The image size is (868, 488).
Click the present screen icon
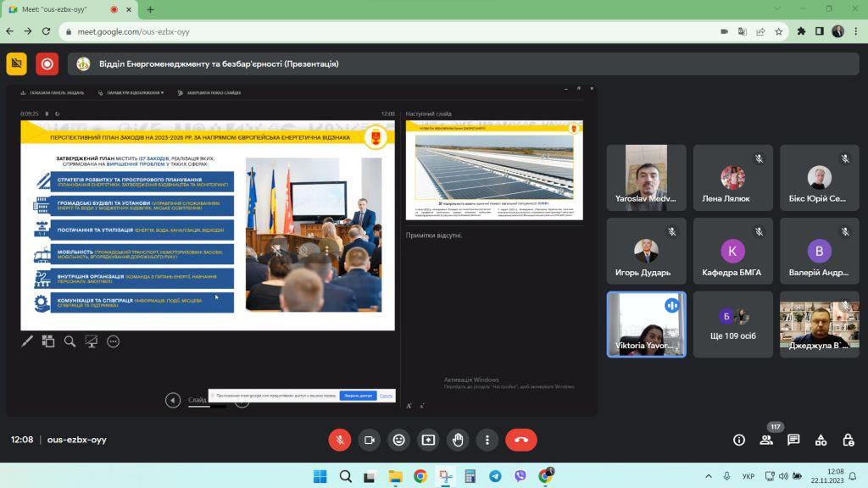pos(428,440)
